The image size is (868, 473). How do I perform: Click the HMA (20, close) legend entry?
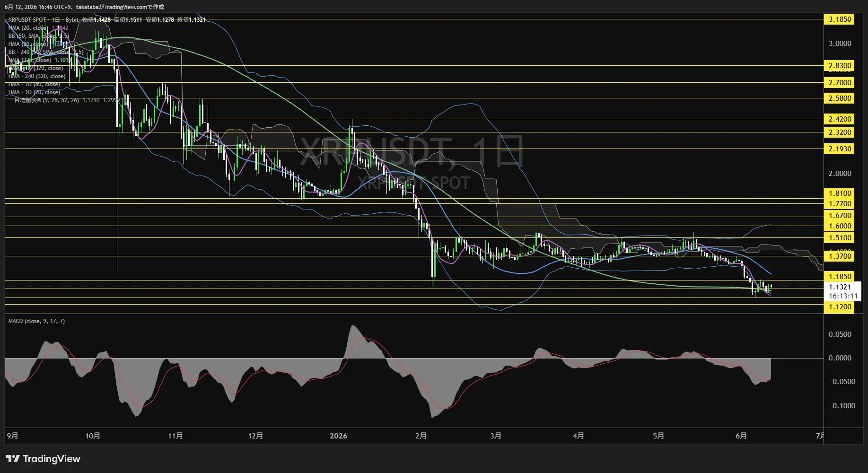27,28
